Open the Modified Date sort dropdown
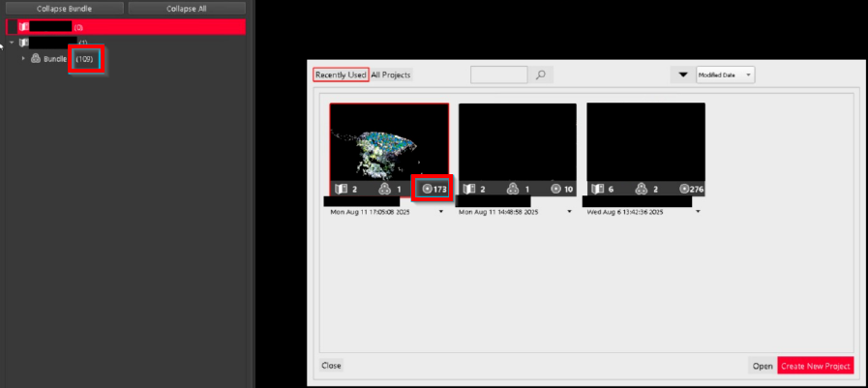Viewport: 868px width, 388px height. click(725, 75)
